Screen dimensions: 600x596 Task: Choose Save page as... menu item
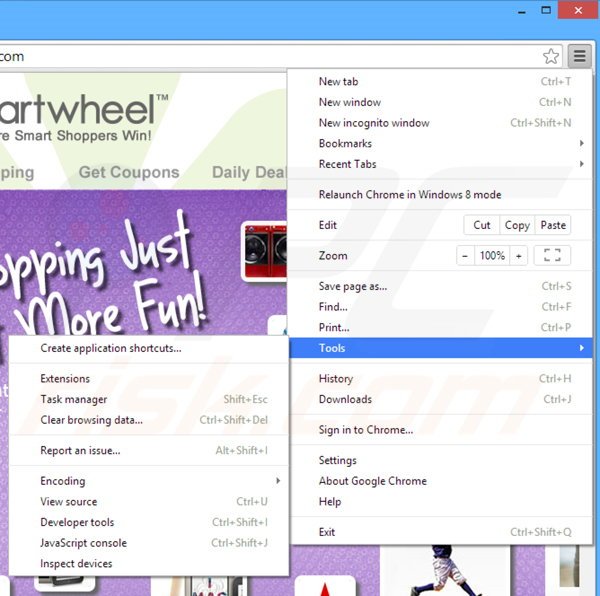tap(440, 286)
